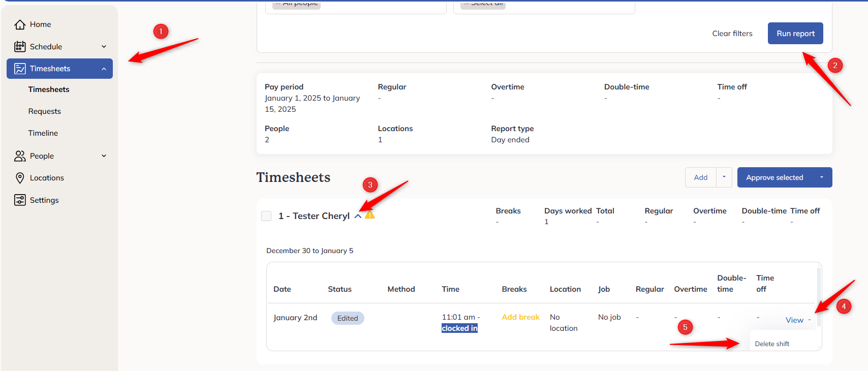Click the View link for January 2nd

pos(794,320)
